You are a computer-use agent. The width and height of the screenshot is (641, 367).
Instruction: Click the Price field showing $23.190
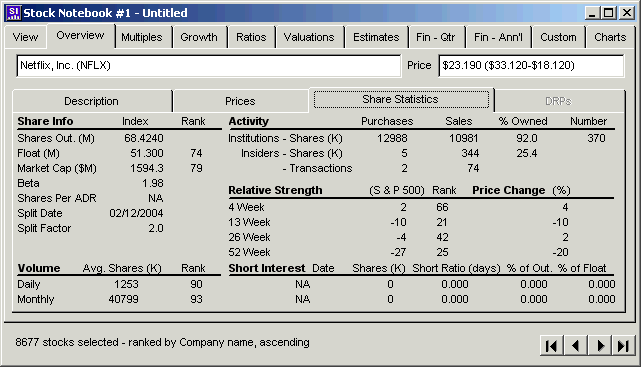[x=531, y=66]
